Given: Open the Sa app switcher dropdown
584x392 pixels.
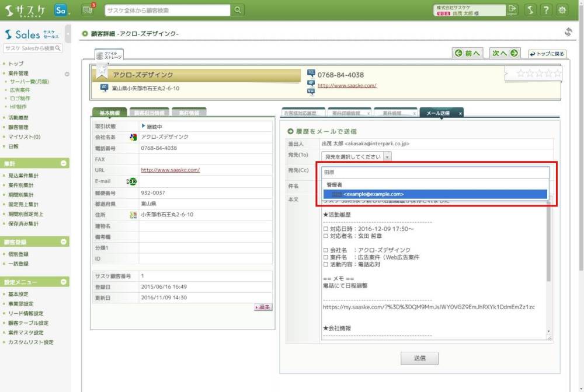Looking at the screenshot, I should 61,10.
